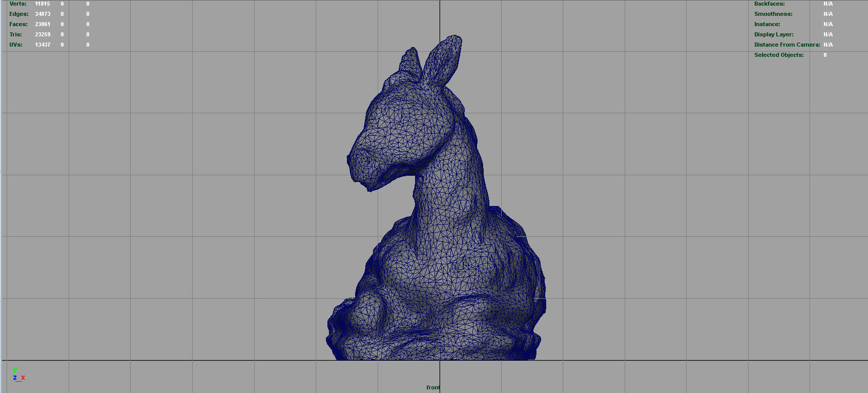Viewport: 868px width, 393px height.
Task: Click the 'Display Layer:' HUD label
Action: click(x=774, y=34)
